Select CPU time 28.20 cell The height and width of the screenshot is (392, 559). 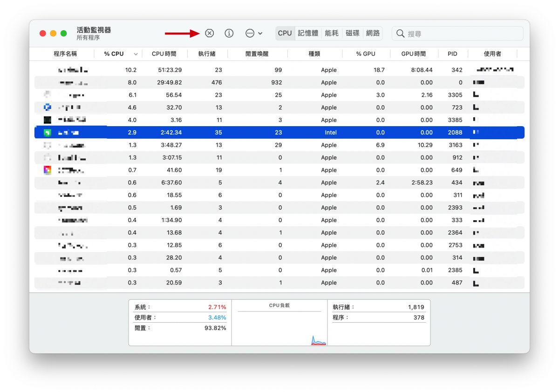174,258
